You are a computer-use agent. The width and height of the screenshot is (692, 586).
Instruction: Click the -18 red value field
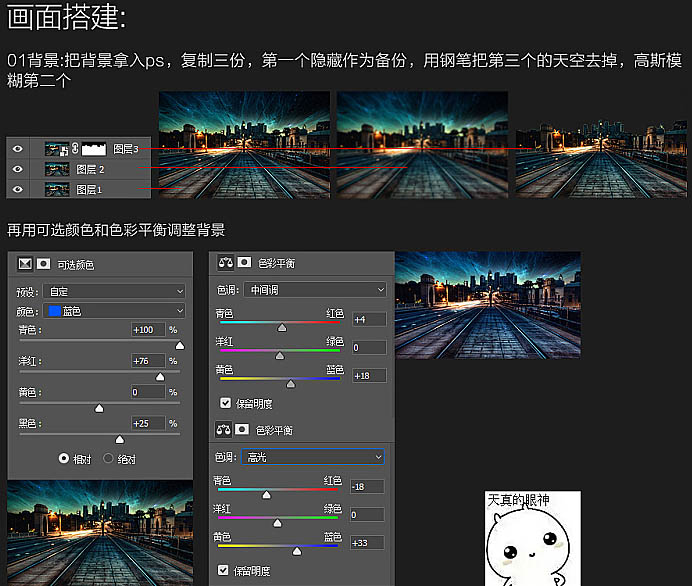(367, 487)
